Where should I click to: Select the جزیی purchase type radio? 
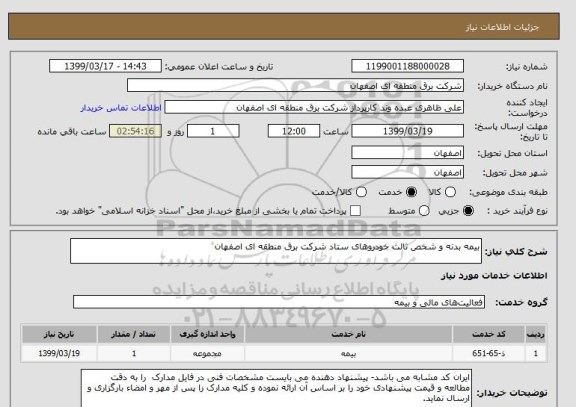coord(468,211)
